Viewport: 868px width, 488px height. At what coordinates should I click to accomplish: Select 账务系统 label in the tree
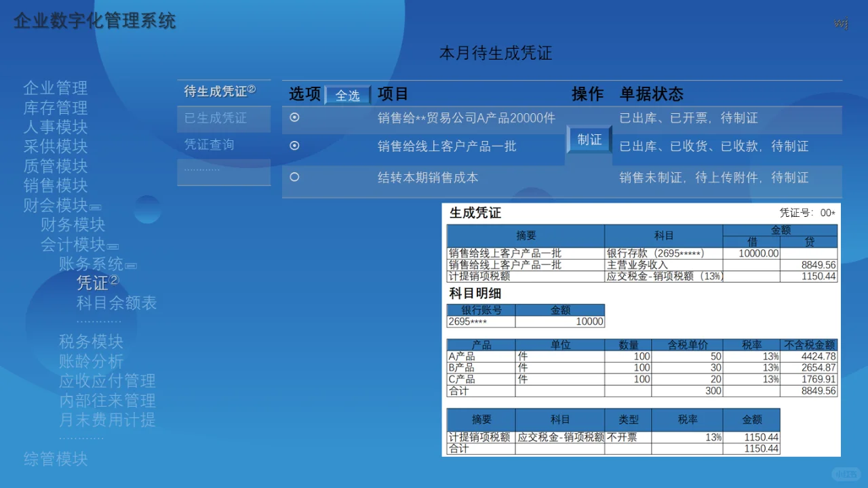pos(91,264)
